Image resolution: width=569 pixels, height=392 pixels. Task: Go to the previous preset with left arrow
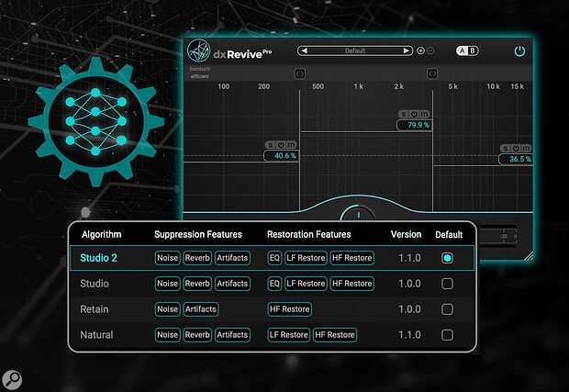(x=305, y=50)
